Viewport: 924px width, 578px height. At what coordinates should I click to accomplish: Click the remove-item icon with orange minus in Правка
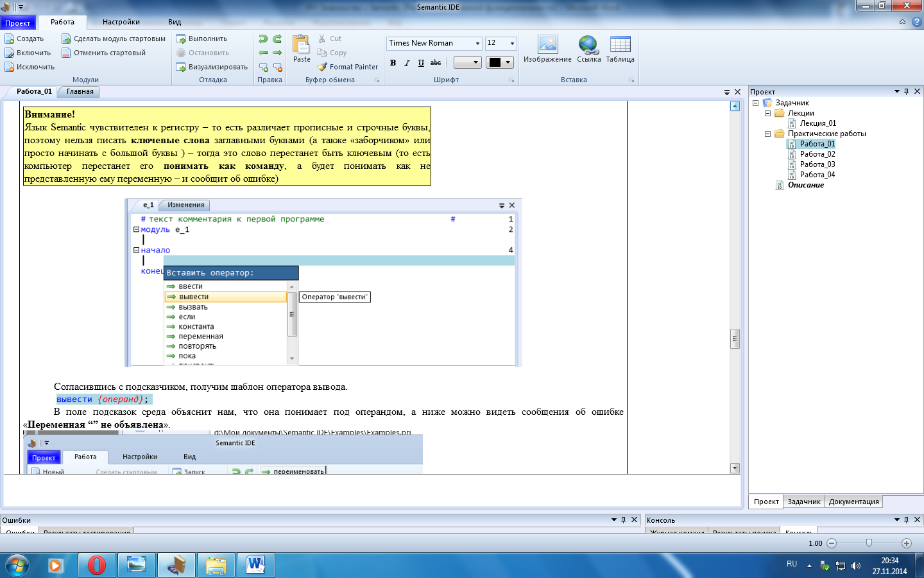tap(277, 67)
